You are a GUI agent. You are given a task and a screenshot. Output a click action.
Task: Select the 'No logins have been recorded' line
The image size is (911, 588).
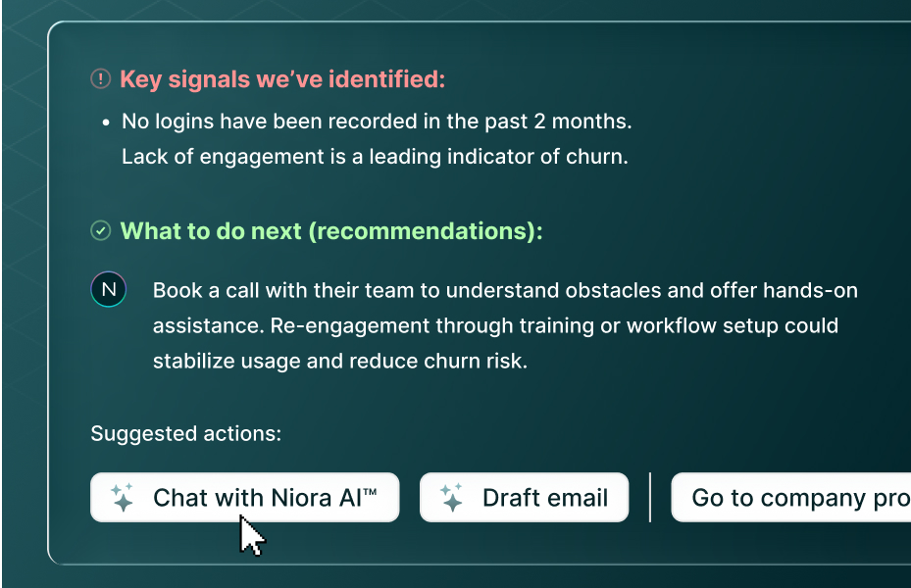coord(377,122)
